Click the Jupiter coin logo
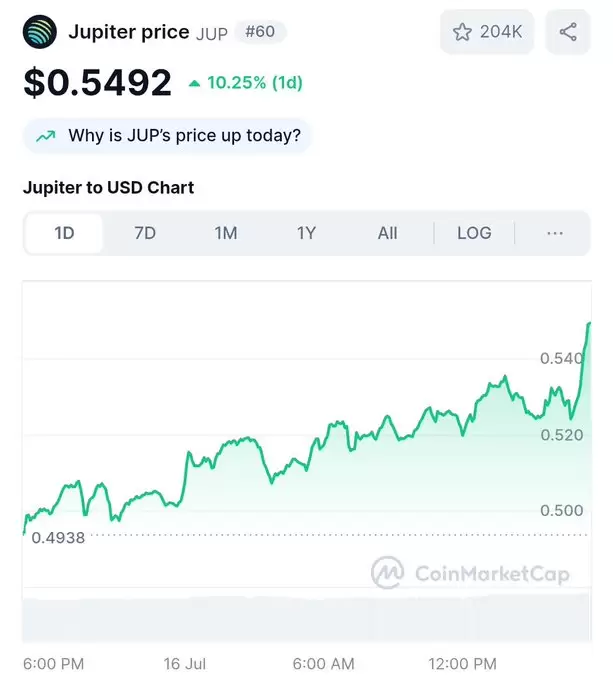This screenshot has height=679, width=613. point(40,32)
